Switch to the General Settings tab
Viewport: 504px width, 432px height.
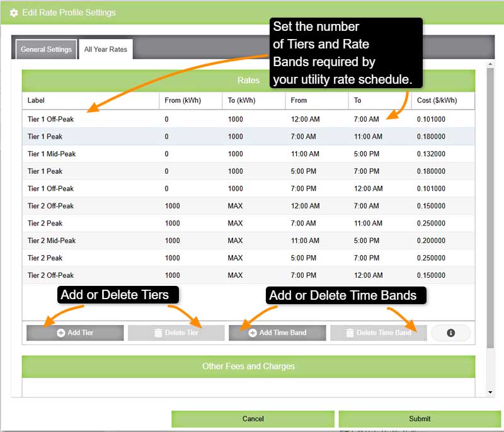click(x=46, y=49)
